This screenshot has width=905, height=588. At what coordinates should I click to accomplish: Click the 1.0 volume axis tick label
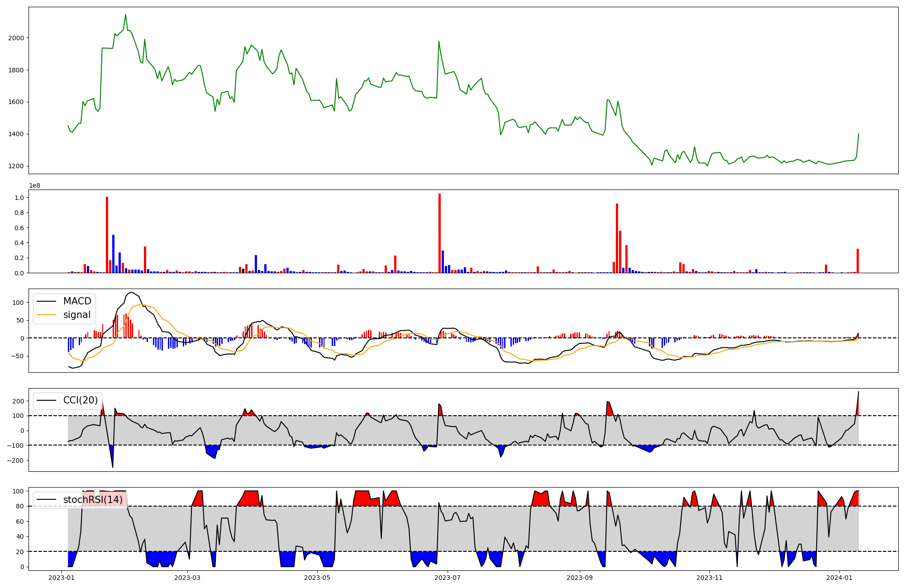pyautogui.click(x=19, y=198)
